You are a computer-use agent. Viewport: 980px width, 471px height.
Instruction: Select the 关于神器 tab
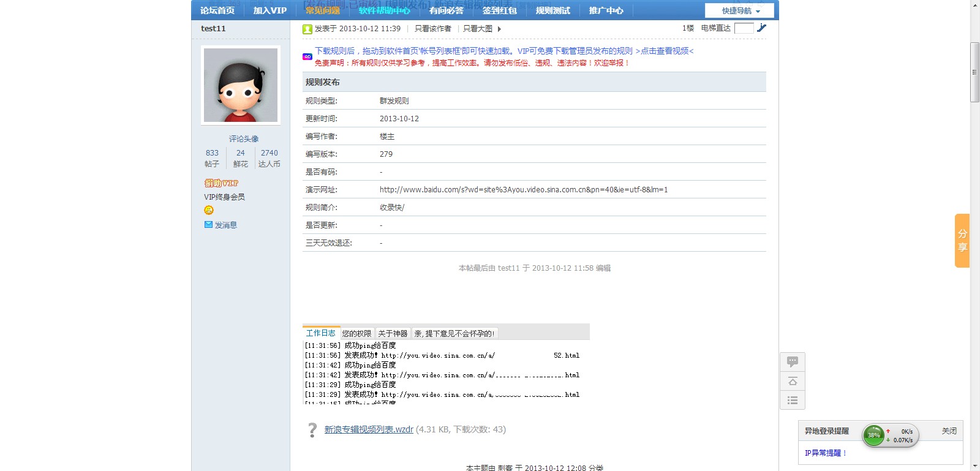(393, 334)
